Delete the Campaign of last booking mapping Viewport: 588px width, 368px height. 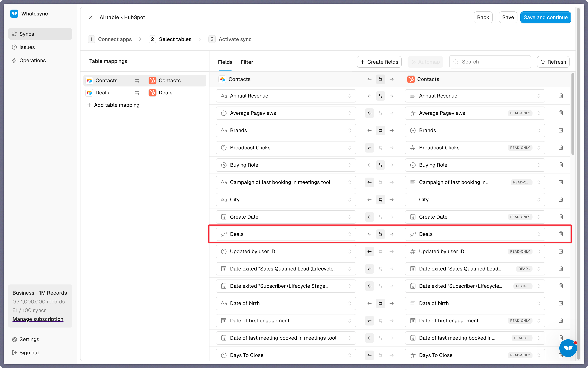click(561, 182)
